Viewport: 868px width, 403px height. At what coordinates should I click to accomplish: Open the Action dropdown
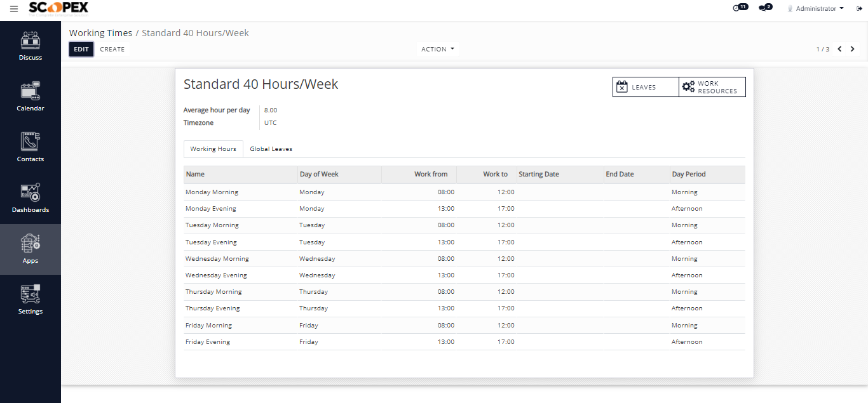(x=438, y=49)
